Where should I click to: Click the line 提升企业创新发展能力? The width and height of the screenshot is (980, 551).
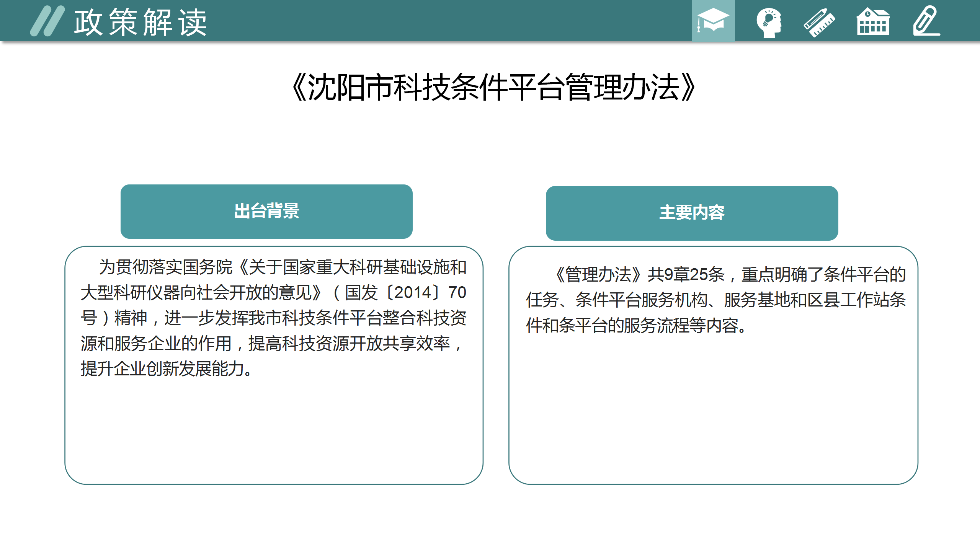click(x=167, y=369)
